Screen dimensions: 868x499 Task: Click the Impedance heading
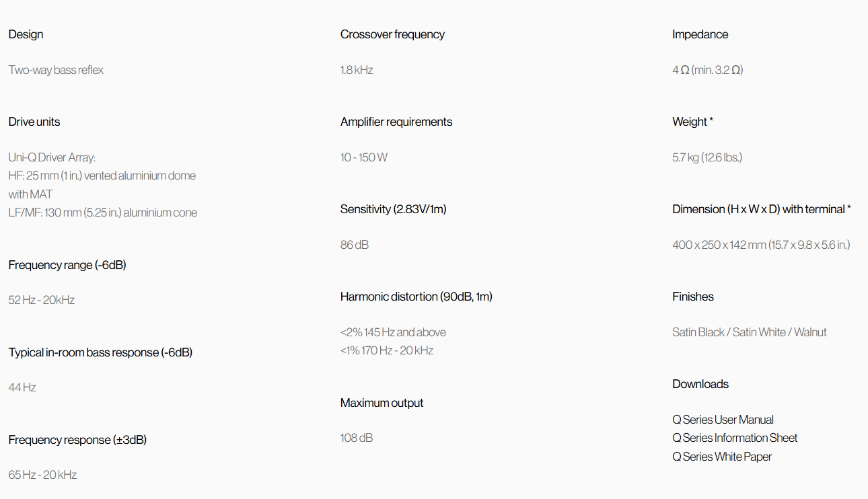point(700,34)
